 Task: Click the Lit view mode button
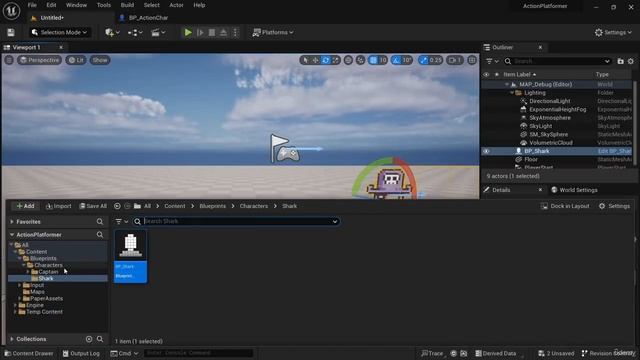(x=76, y=60)
